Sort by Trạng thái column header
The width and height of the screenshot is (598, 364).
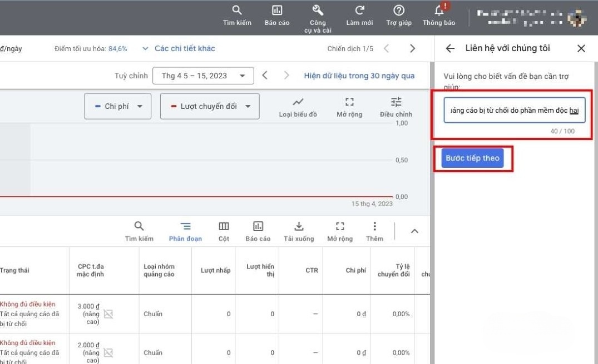coord(14,270)
